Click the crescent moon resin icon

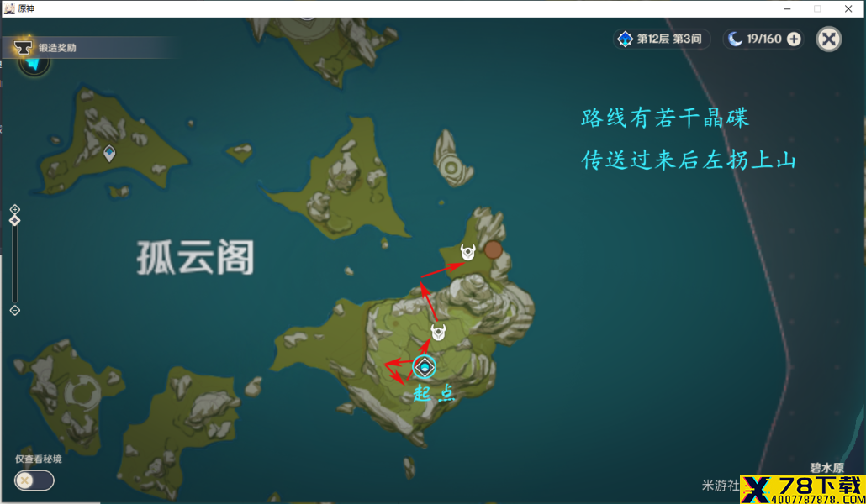735,39
